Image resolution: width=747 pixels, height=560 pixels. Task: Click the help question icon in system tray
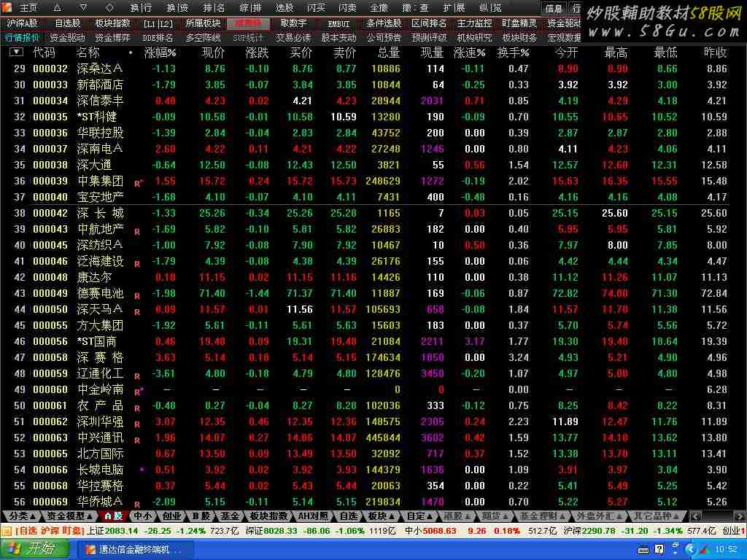pyautogui.click(x=659, y=550)
